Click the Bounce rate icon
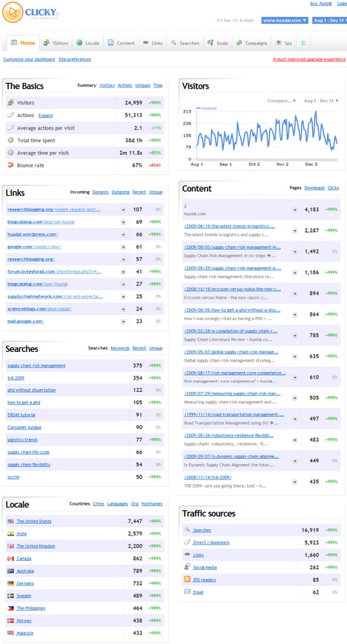Viewport: 347px width, 644px height. point(10,165)
